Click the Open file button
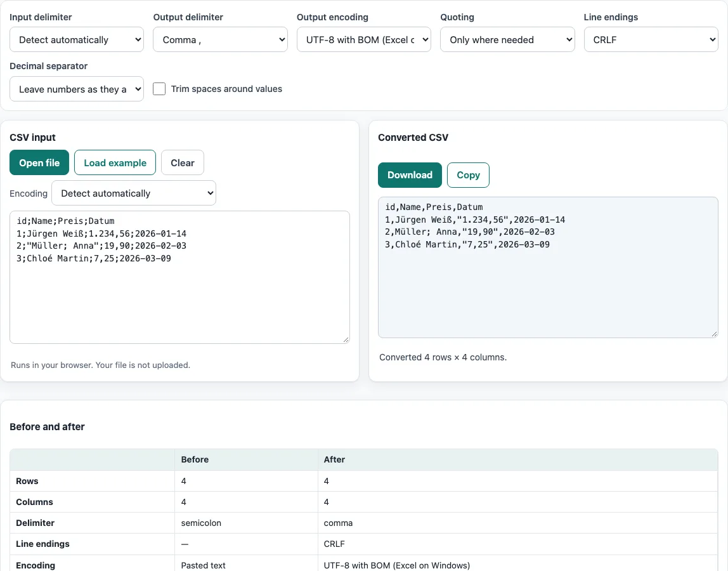The width and height of the screenshot is (728, 571). coord(39,162)
